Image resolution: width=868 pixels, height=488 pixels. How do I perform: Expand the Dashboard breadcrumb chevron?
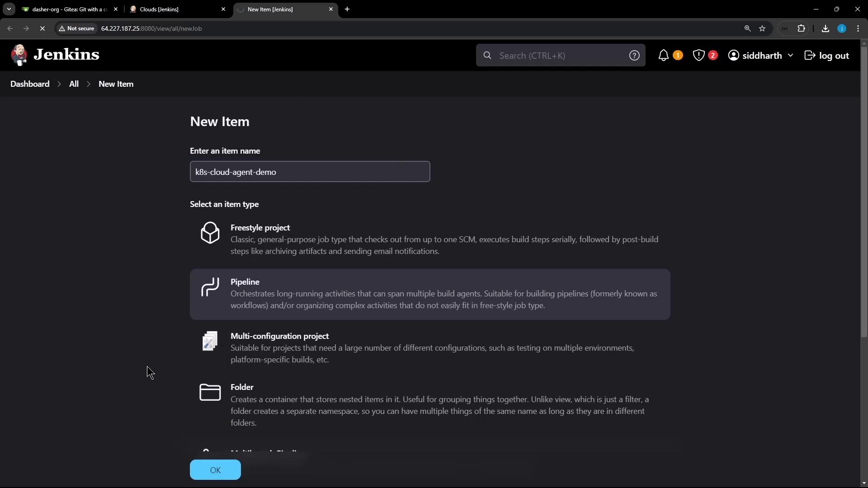click(59, 84)
